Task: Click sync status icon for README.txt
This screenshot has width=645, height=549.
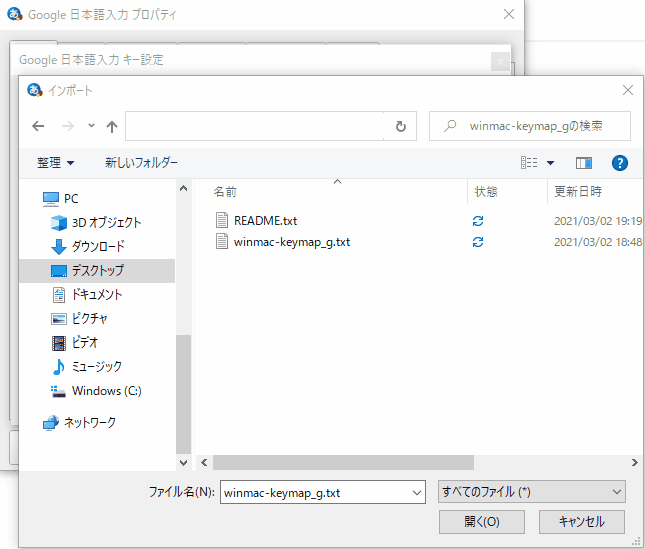Action: (x=478, y=221)
